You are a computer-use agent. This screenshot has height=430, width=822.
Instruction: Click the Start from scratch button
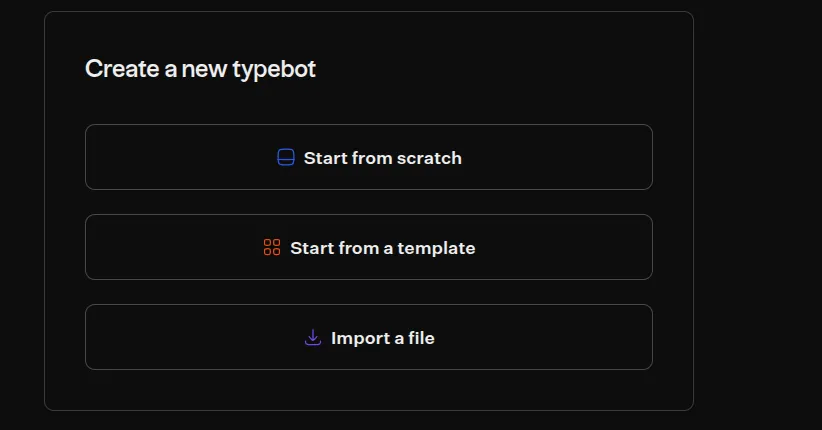(369, 157)
